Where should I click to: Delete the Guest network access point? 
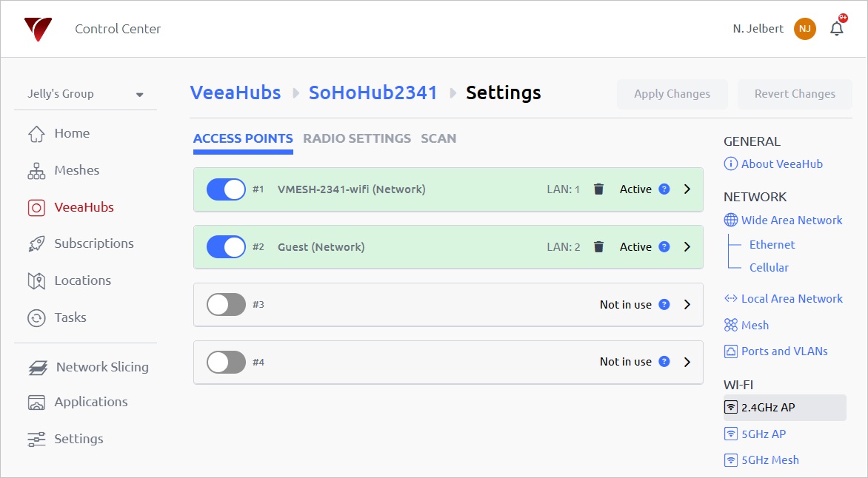(x=598, y=246)
